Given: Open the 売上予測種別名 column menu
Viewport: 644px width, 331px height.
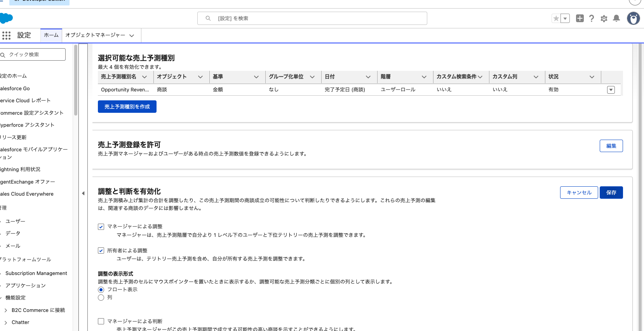Looking at the screenshot, I should [144, 77].
